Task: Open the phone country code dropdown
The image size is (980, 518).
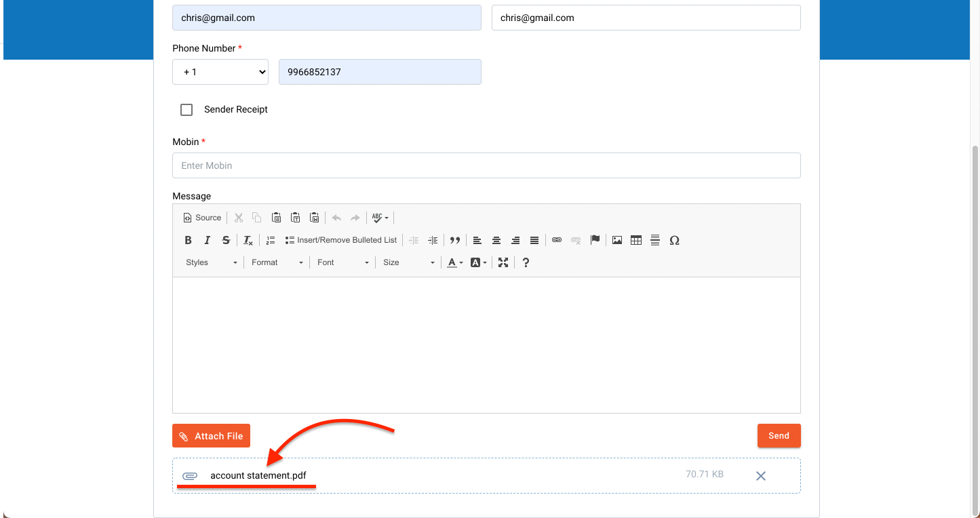Action: click(x=220, y=72)
